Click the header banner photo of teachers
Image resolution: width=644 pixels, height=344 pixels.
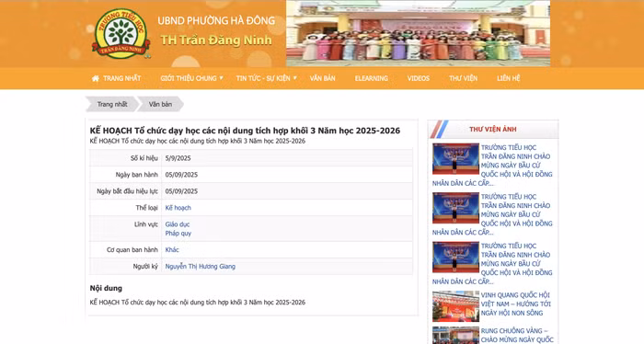point(418,34)
